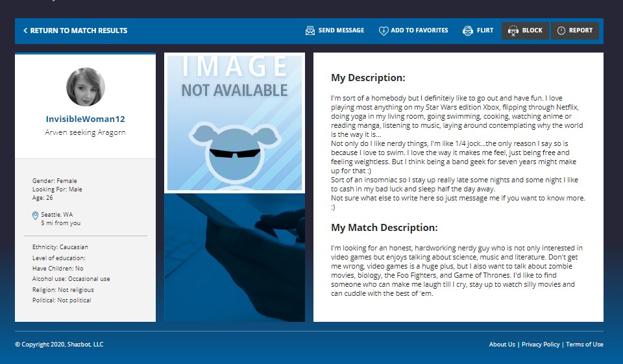Open the Terms of Use footer link
Viewport: 623px width, 364px height.
pyautogui.click(x=584, y=345)
